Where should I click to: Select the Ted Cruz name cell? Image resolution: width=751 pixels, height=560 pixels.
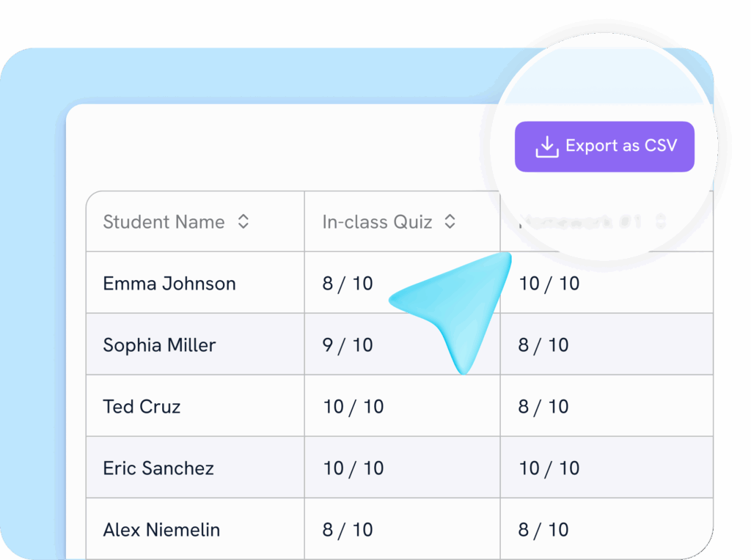[x=142, y=407]
